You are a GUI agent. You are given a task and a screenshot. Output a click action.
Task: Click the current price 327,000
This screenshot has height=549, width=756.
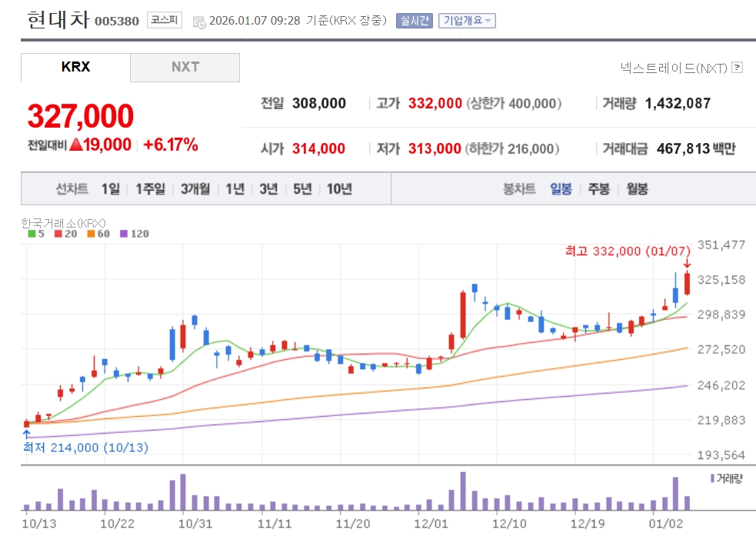tap(81, 116)
